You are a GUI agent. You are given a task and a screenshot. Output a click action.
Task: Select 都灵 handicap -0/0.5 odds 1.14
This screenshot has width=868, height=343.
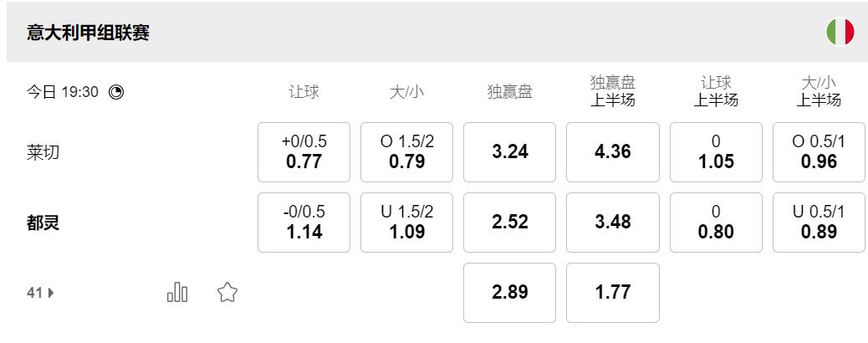[x=304, y=223]
